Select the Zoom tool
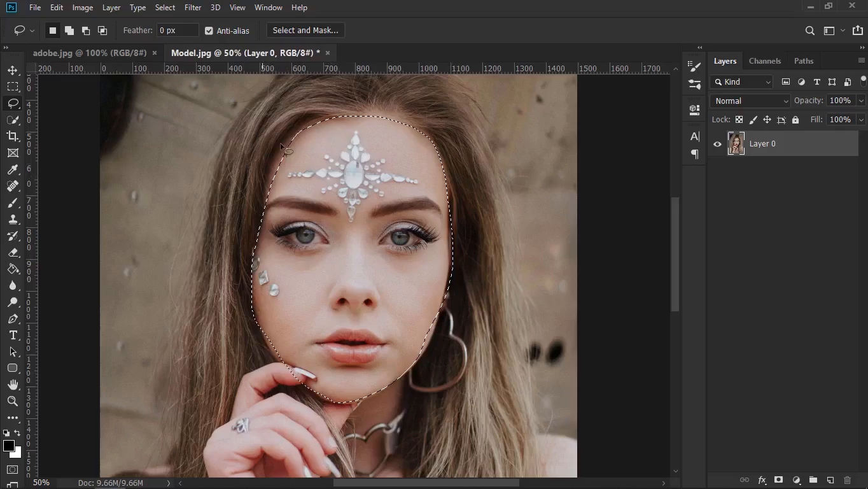 pyautogui.click(x=13, y=401)
